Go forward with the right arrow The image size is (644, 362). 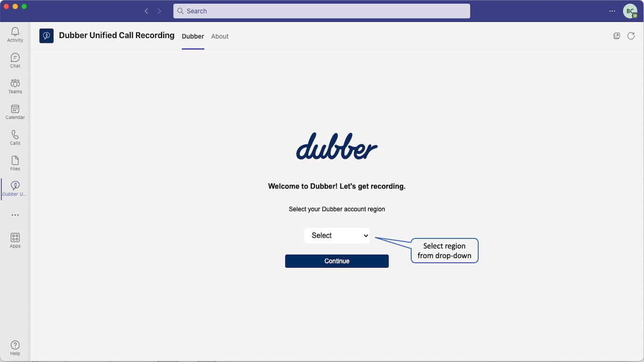point(159,11)
